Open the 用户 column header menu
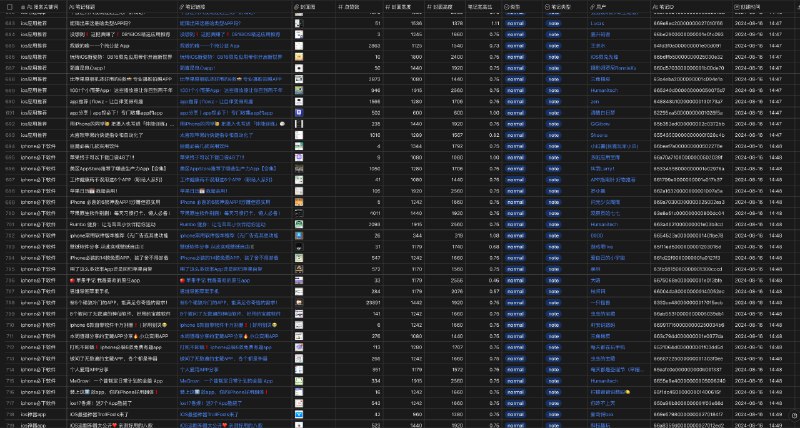The height and width of the screenshot is (428, 800). (618, 7)
